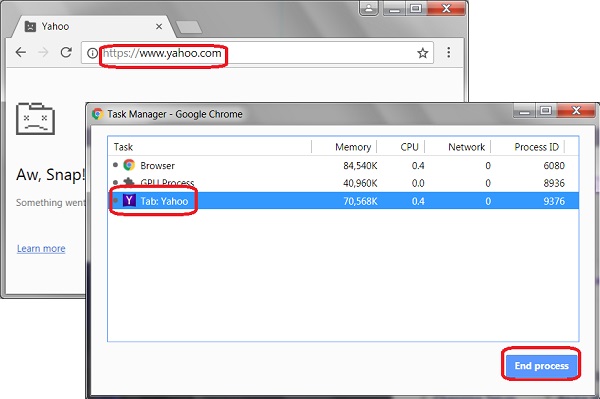Sort by the Process ID column header
This screenshot has width=600, height=399.
point(528,147)
